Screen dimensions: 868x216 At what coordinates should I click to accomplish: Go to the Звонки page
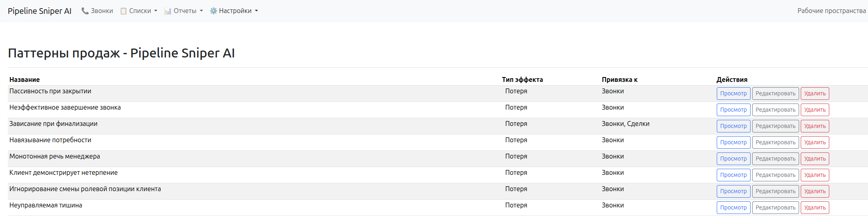(102, 11)
